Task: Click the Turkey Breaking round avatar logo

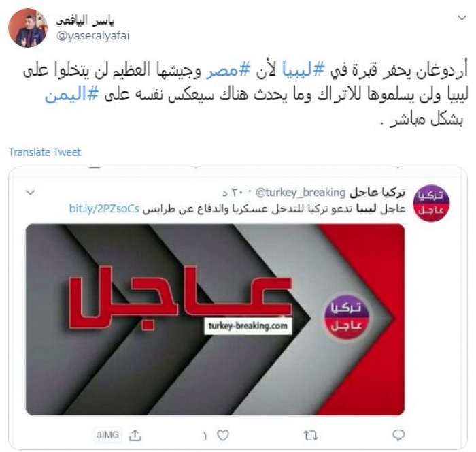Action: click(x=431, y=203)
